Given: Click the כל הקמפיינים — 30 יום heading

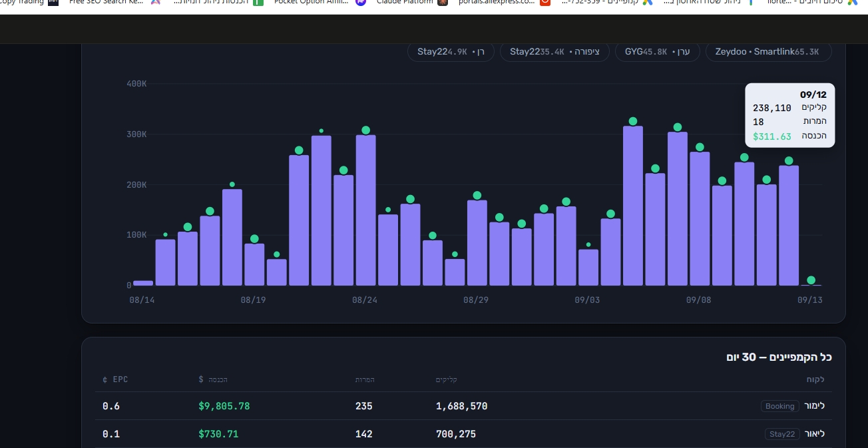Looking at the screenshot, I should pos(779,357).
